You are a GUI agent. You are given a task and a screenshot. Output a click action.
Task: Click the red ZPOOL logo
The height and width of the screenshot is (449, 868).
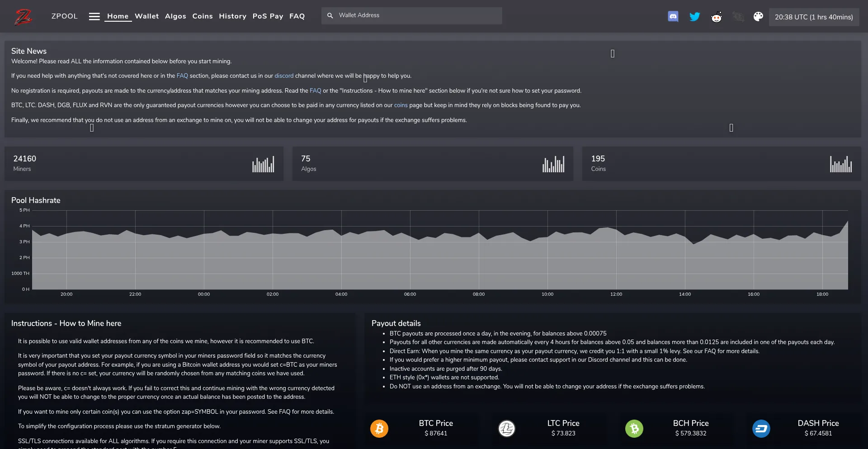click(x=23, y=17)
